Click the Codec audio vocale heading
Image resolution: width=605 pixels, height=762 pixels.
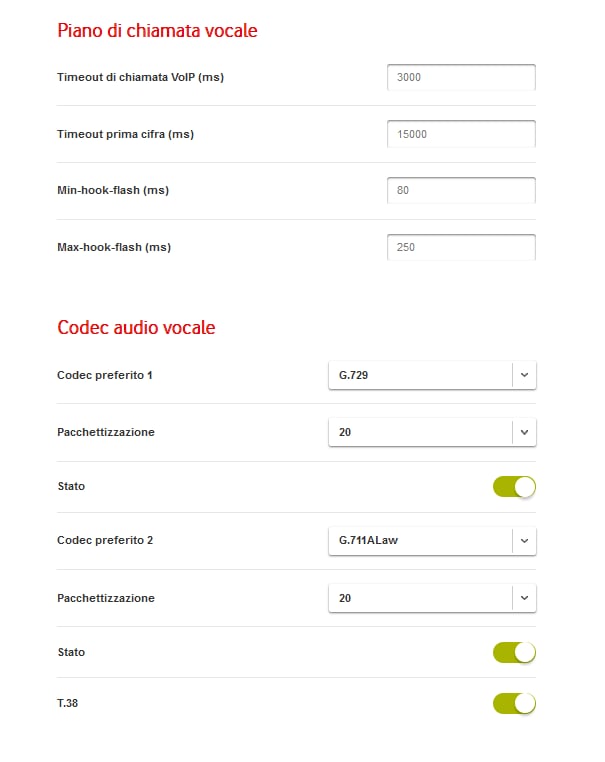[x=136, y=328]
